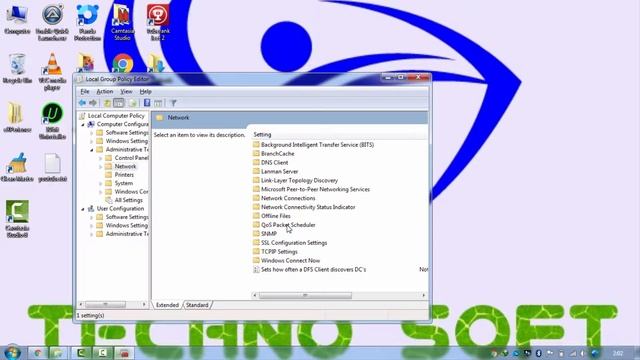This screenshot has height=360, width=640.
Task: Click the red toolbox taskbar icon
Action: (124, 353)
